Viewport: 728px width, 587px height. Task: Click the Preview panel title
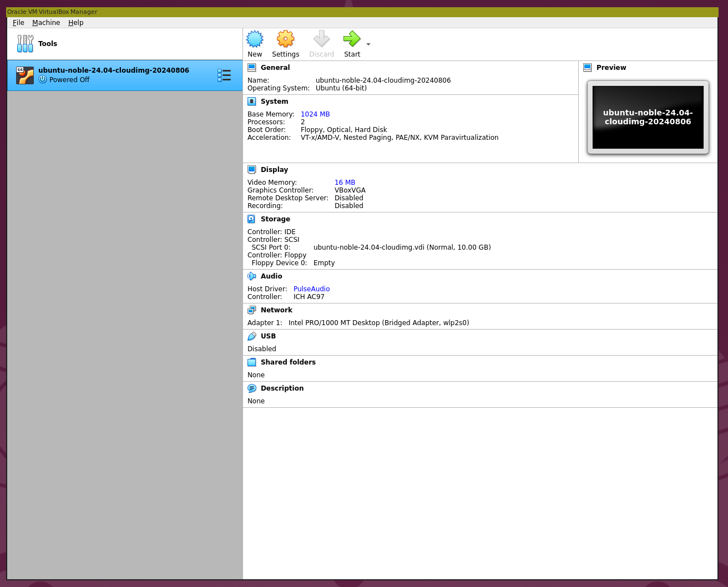[x=611, y=68]
